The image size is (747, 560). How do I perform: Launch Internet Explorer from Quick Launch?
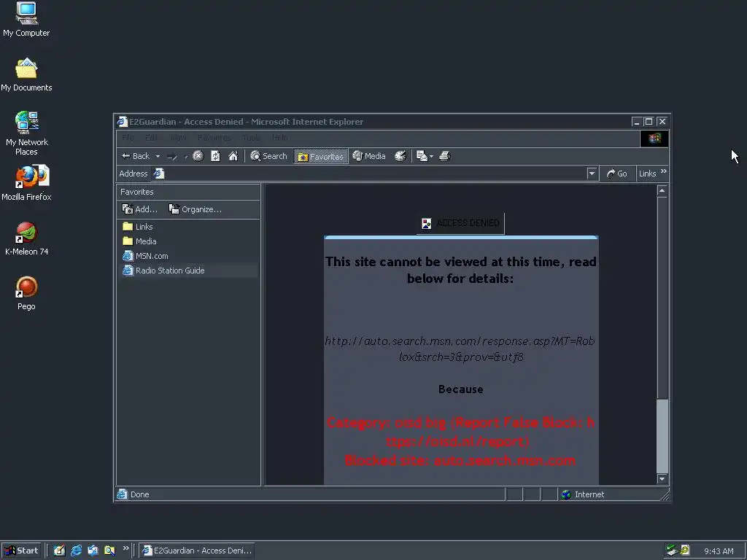[76, 551]
